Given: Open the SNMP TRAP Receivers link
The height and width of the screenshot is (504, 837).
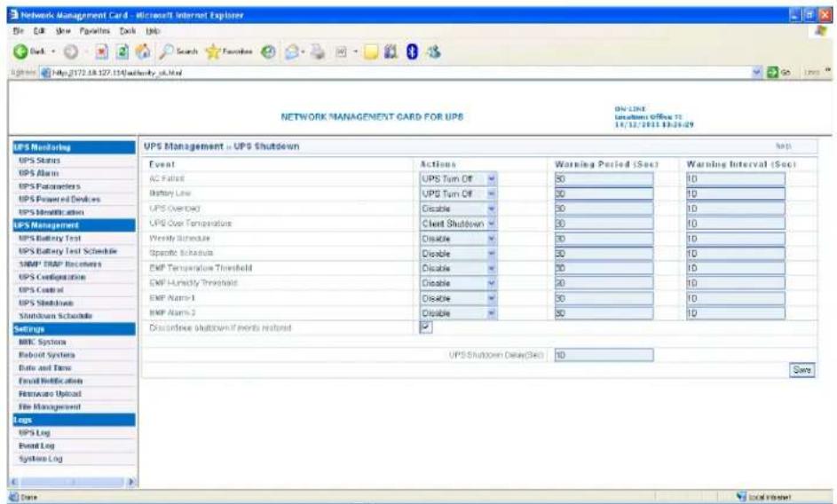Looking at the screenshot, I should click(59, 264).
